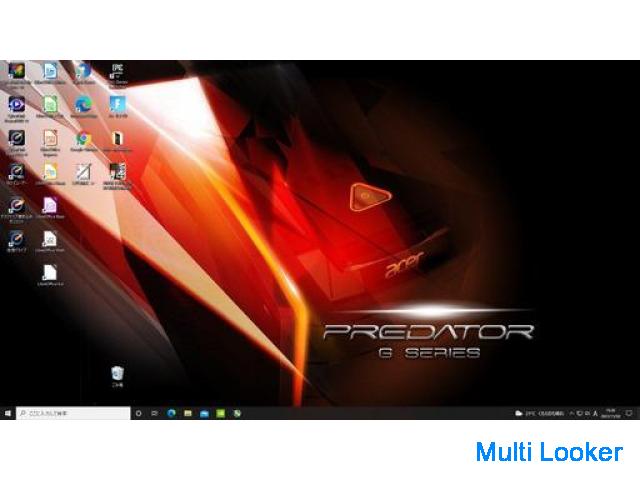
Task: Select the Epic Games Launcher desktop shortcut
Action: [x=117, y=70]
